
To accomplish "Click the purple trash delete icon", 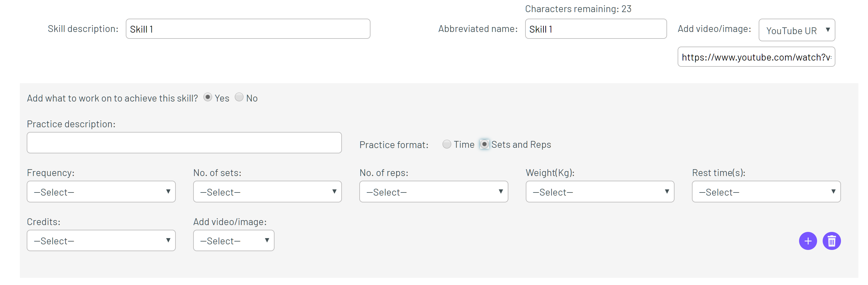I will 832,241.
